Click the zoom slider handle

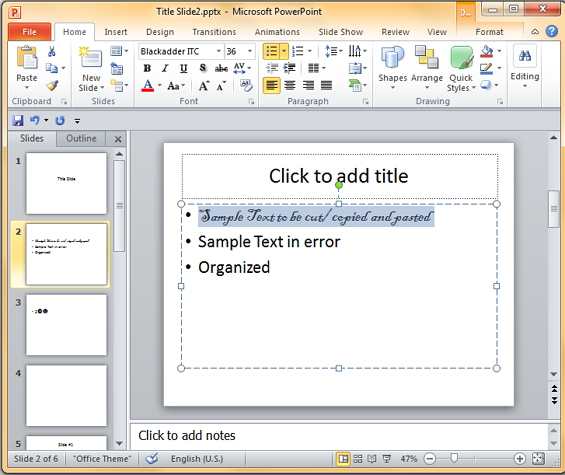coord(454,458)
